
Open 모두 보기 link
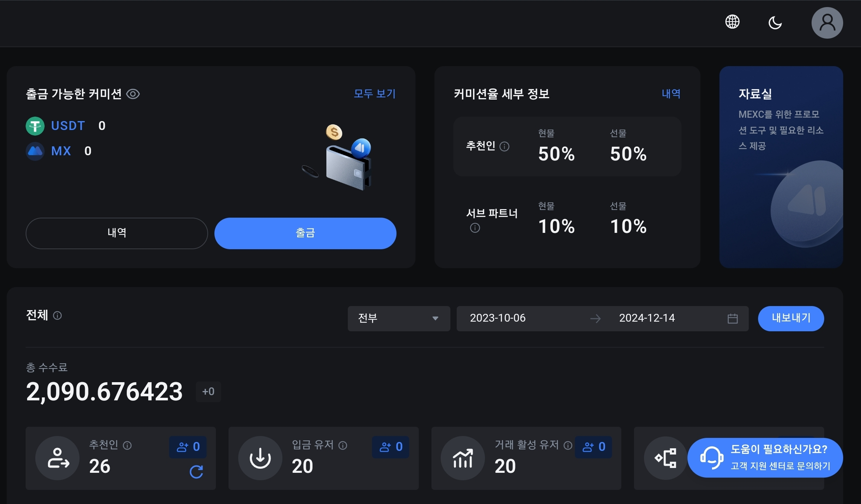[x=375, y=94]
